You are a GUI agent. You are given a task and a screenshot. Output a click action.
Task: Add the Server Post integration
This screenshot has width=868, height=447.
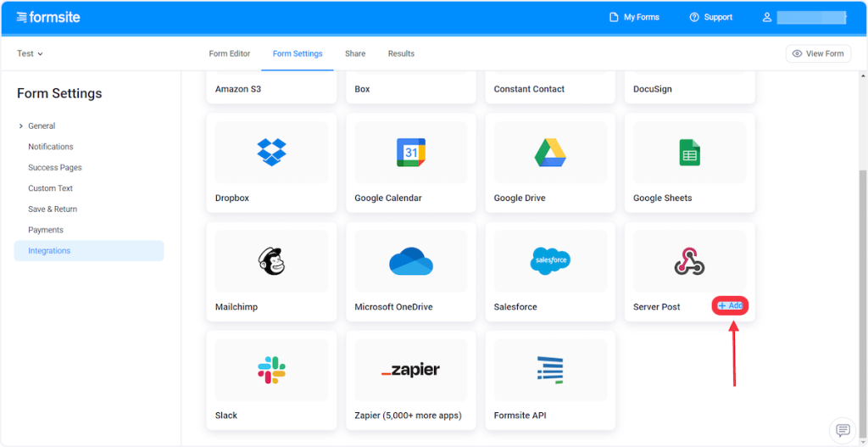point(730,305)
